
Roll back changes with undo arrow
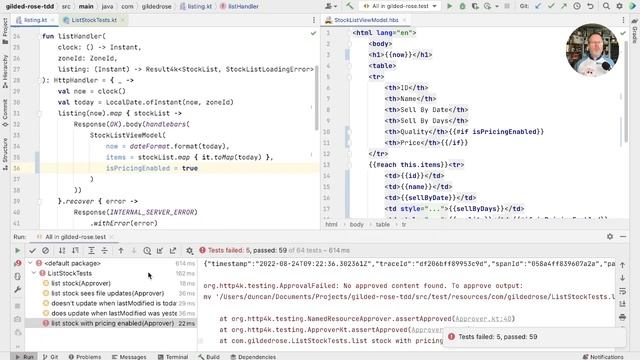590,6
